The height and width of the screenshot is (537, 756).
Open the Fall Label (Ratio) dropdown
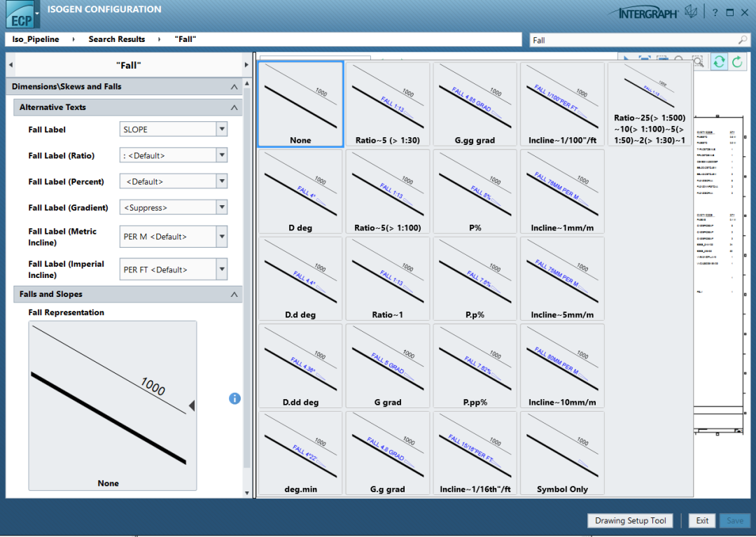(x=222, y=155)
